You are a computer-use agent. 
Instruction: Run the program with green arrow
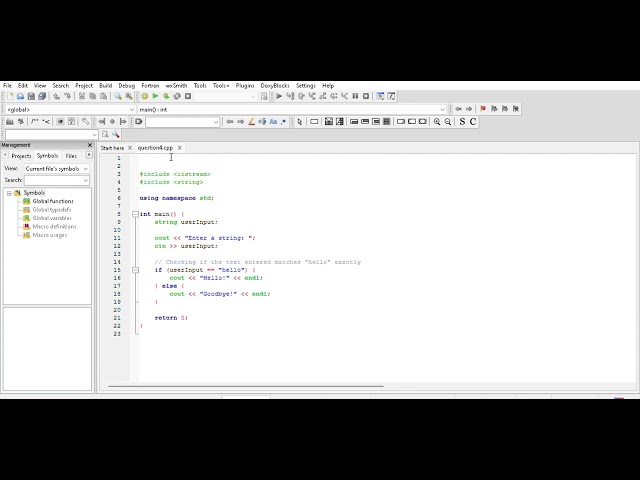click(155, 96)
